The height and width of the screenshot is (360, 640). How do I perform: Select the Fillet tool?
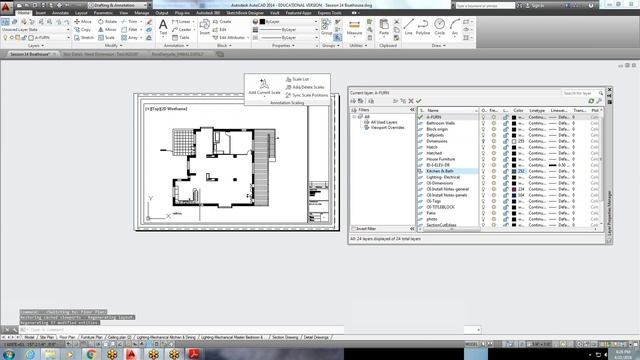[130, 30]
